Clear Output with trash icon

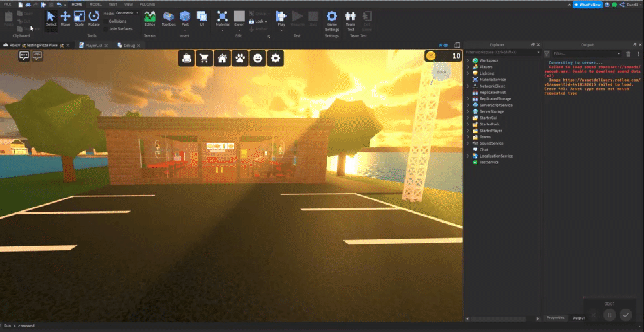628,54
